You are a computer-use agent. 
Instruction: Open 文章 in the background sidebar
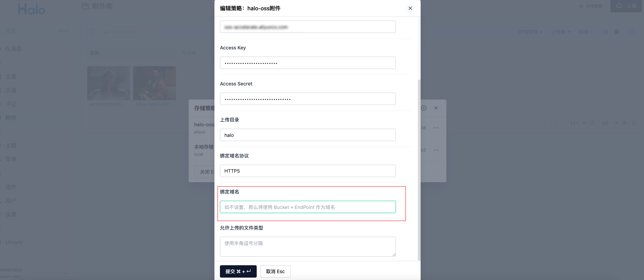(11, 77)
